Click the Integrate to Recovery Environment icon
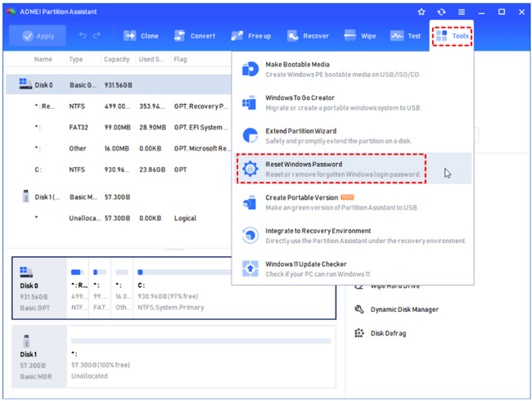 click(250, 235)
